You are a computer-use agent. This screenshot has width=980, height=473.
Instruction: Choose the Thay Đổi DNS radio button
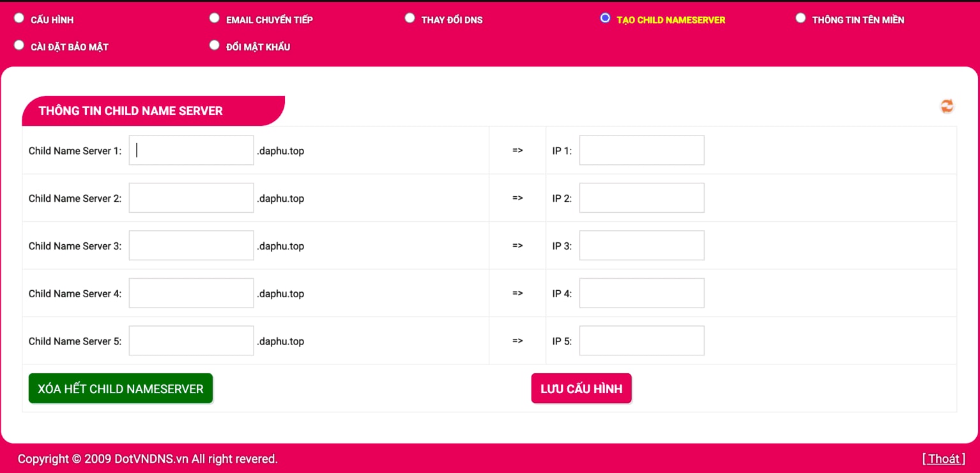coord(410,19)
